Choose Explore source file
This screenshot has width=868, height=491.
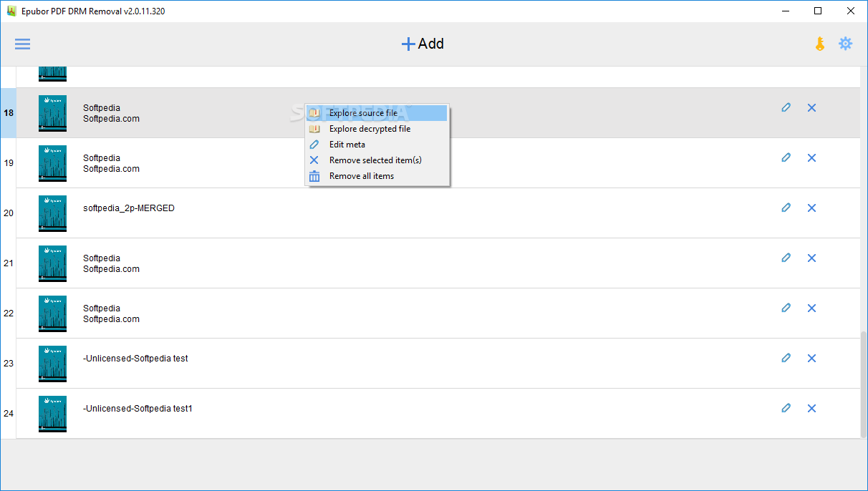point(377,113)
